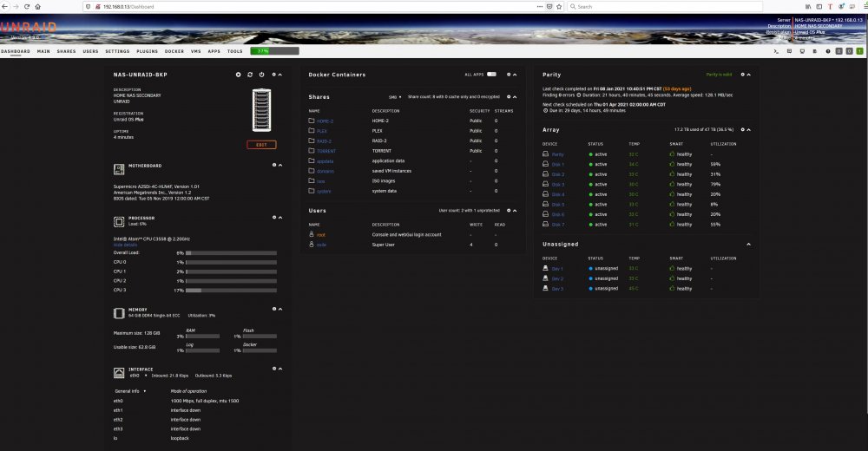The height and width of the screenshot is (451, 868).
Task: Click the browser reload button
Action: 27,7
